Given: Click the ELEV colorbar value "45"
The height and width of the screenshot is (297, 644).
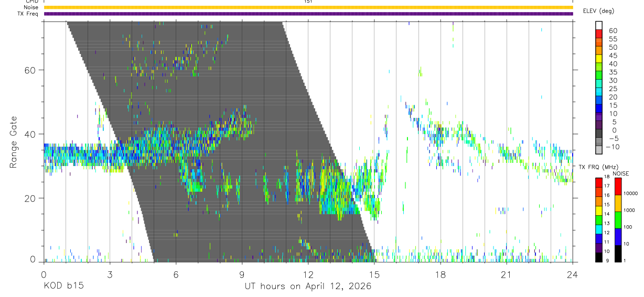Looking at the screenshot, I should pos(612,56).
